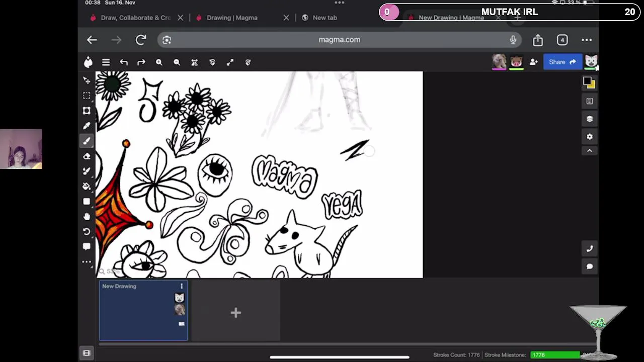Screen dimensions: 644x362
Task: Open the Magma logo home menu
Action: point(89,62)
